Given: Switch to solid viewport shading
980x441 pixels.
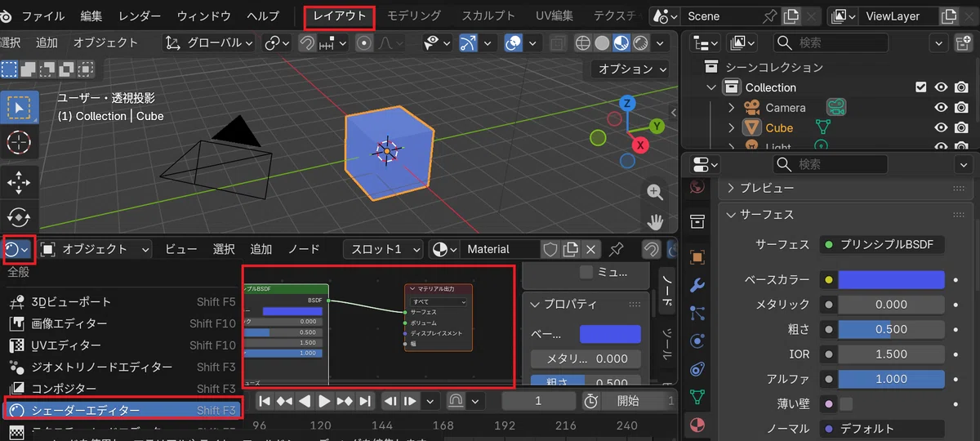Looking at the screenshot, I should (x=602, y=42).
